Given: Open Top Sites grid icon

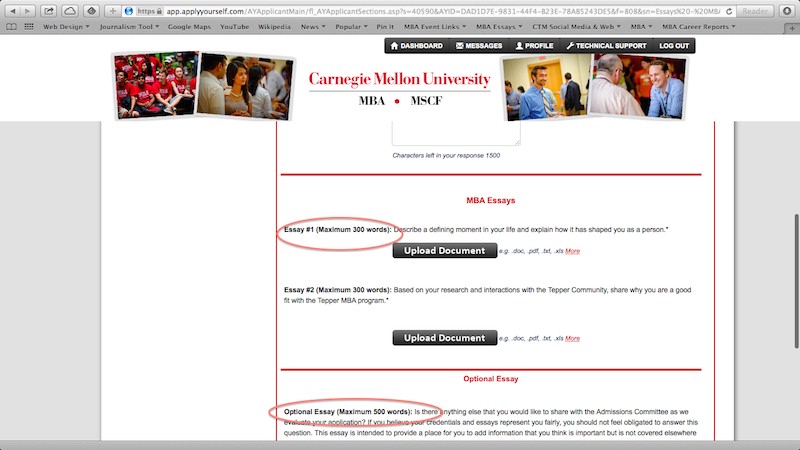Looking at the screenshot, I should tap(29, 27).
